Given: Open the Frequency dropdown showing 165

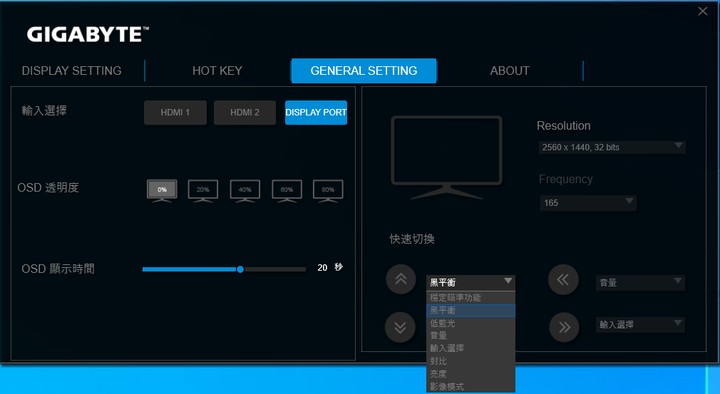Looking at the screenshot, I should click(588, 203).
